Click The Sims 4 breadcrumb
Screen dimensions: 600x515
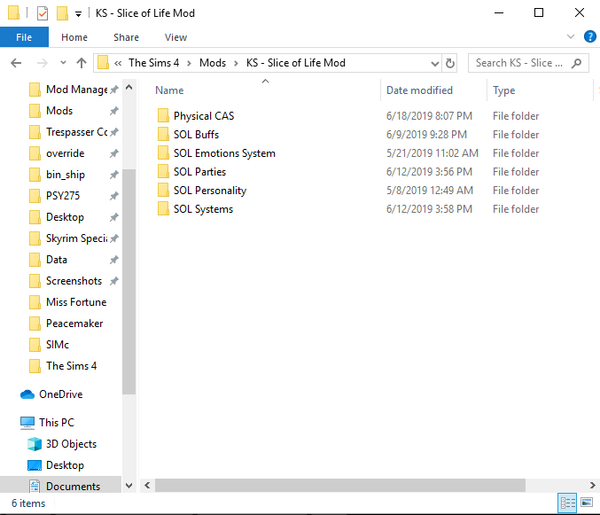coord(154,63)
